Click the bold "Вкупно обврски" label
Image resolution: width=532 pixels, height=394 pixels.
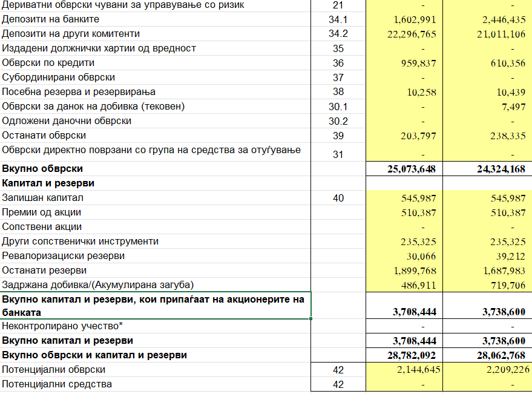pos(43,168)
